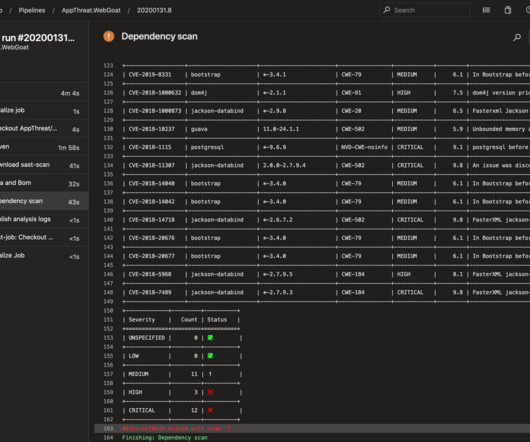The image size is (530, 442).
Task: Click log line number 163
Action: pos(108,428)
